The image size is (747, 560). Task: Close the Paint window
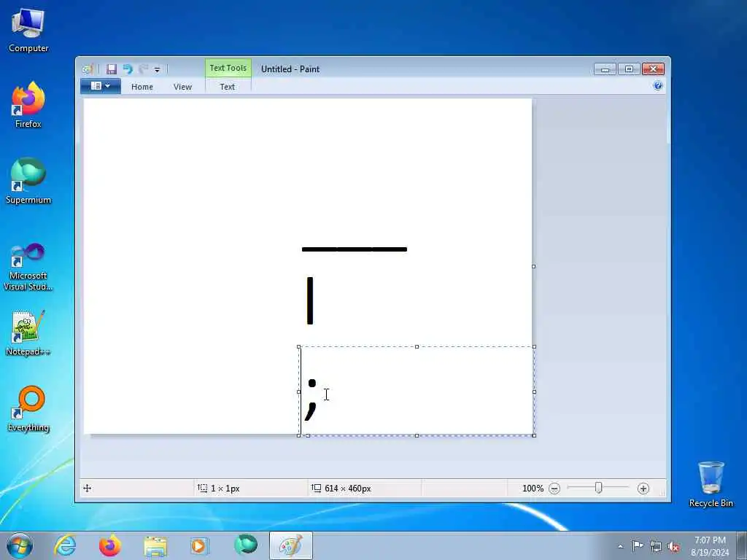[653, 69]
